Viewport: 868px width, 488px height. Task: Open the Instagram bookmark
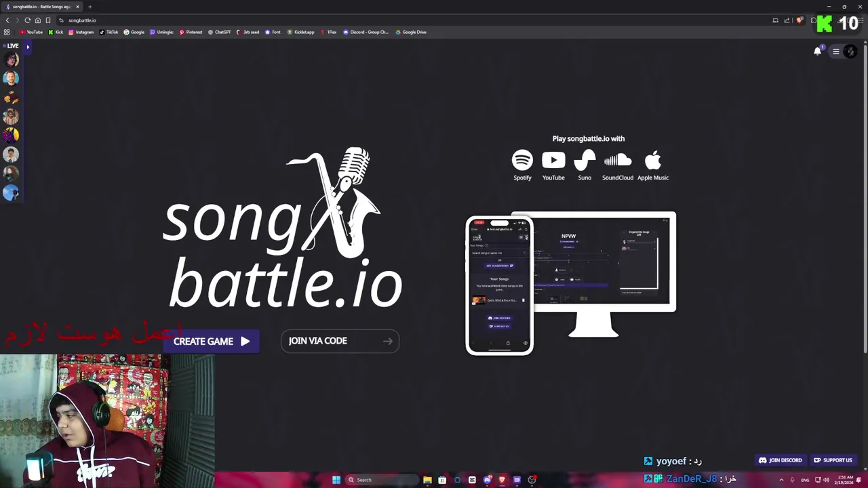[81, 32]
